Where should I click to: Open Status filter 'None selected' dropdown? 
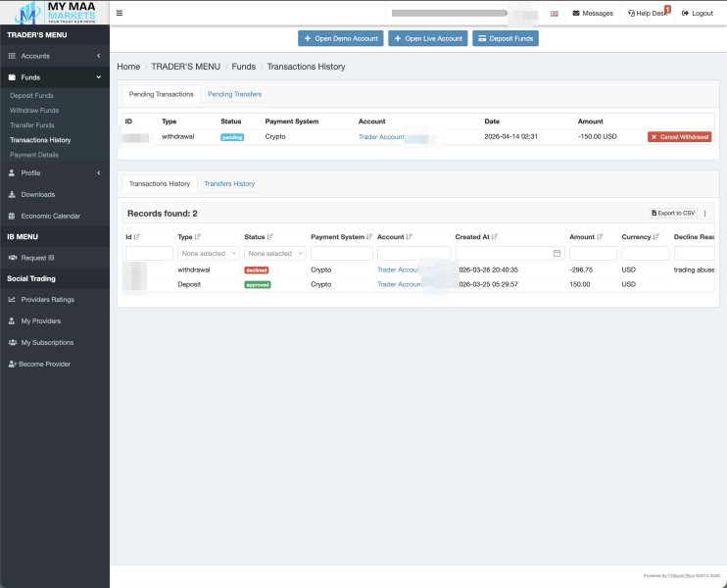click(x=273, y=253)
